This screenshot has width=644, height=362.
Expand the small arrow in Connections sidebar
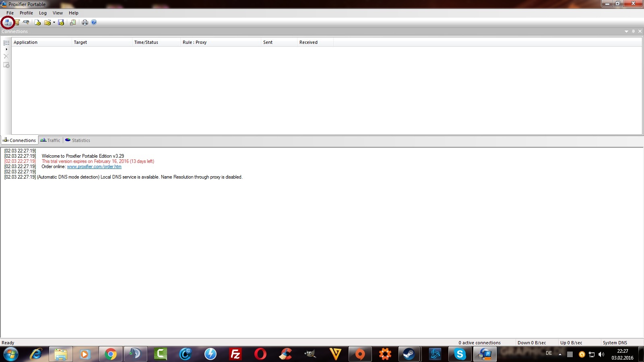[6, 49]
